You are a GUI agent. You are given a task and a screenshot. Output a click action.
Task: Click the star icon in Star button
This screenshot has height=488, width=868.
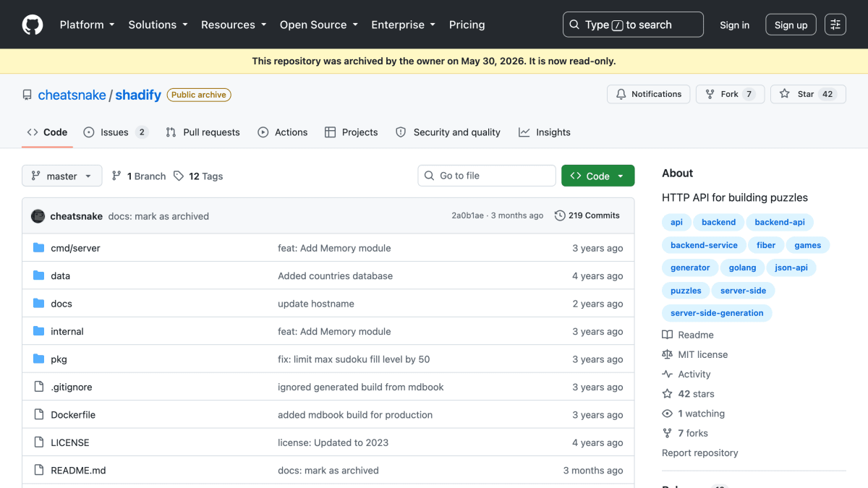point(785,94)
